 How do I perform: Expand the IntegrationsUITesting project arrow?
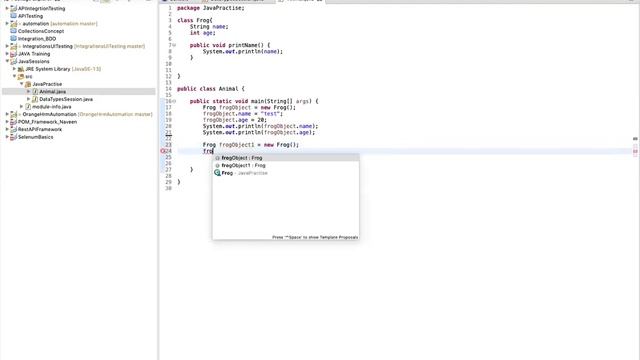pos(7,46)
